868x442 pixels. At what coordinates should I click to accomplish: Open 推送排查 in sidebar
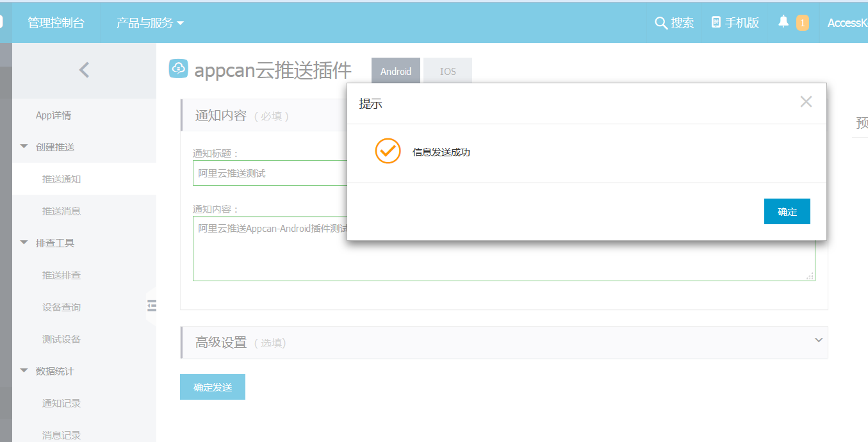coord(61,275)
